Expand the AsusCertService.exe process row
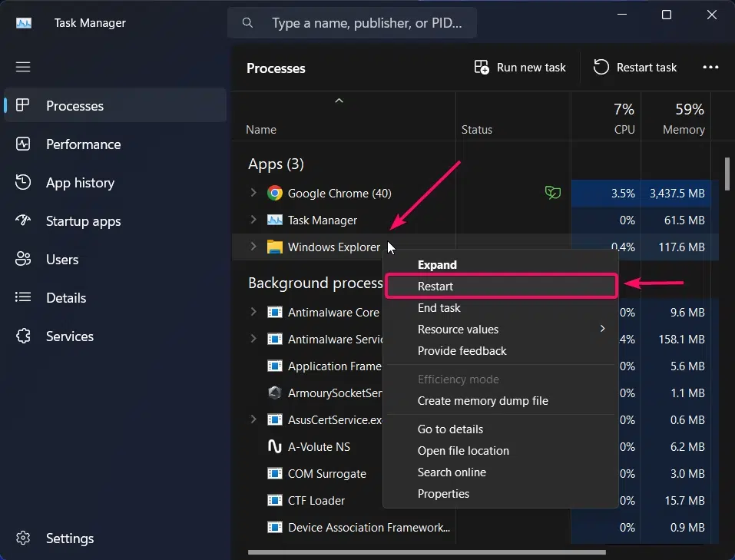 pos(253,419)
